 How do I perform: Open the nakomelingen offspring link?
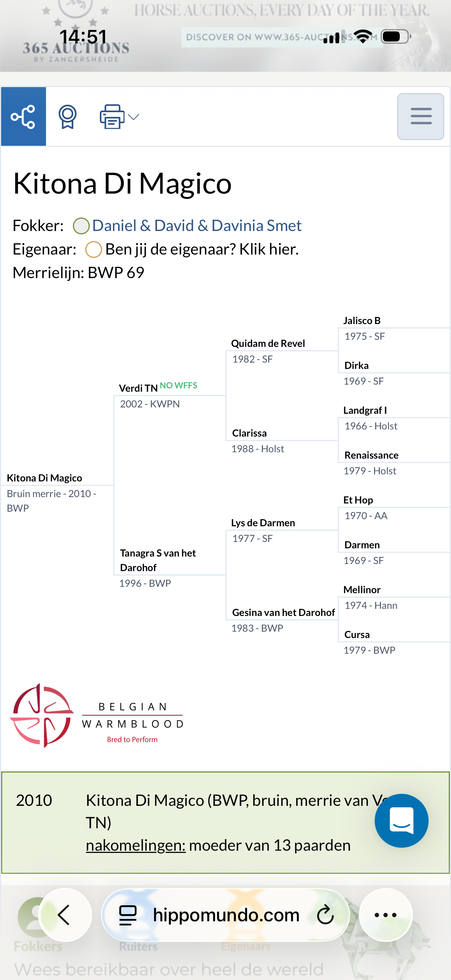(135, 845)
